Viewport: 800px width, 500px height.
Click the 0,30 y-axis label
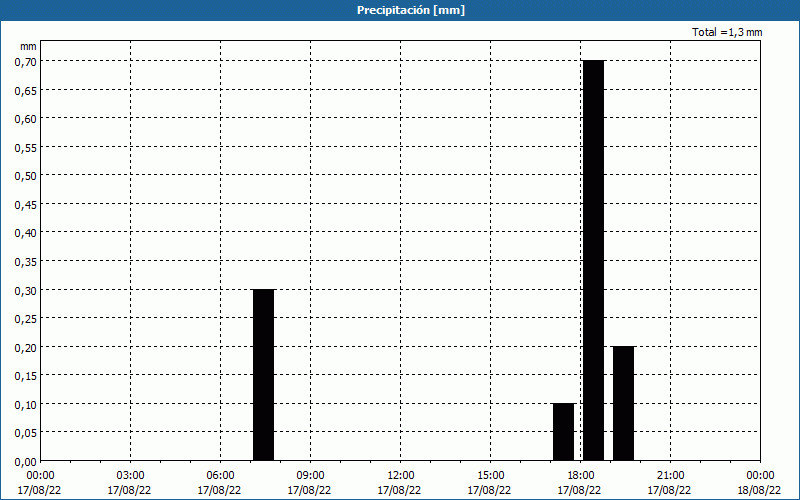point(28,290)
